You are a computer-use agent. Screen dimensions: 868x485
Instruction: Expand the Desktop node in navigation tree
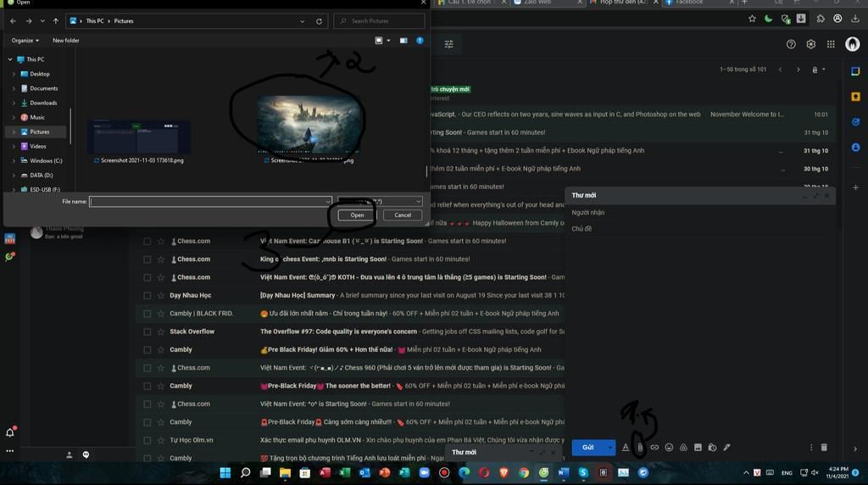[x=14, y=74]
